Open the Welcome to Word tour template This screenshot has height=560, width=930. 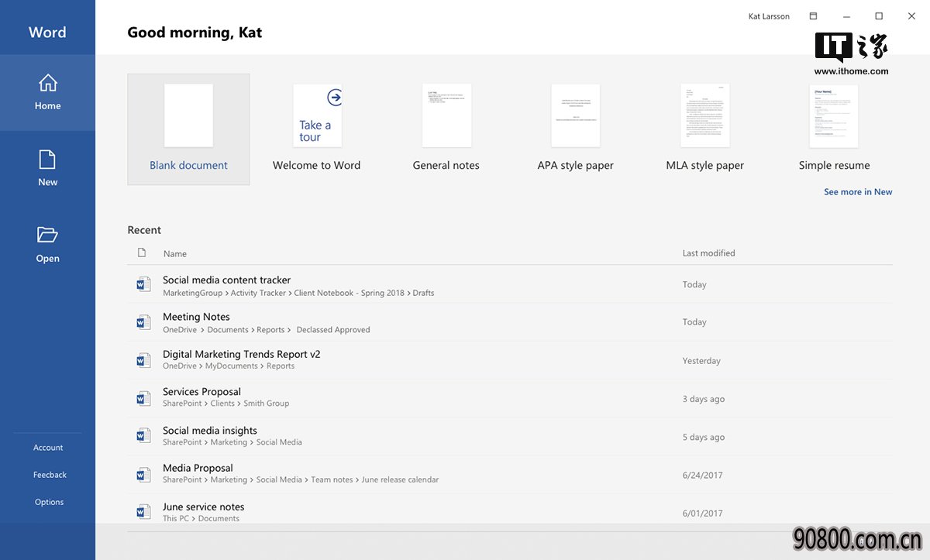317,129
